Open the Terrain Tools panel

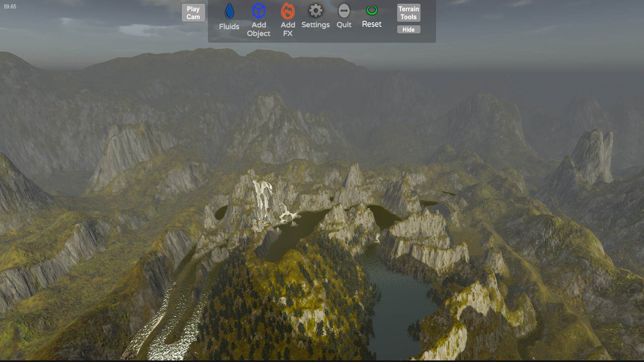[x=408, y=13]
